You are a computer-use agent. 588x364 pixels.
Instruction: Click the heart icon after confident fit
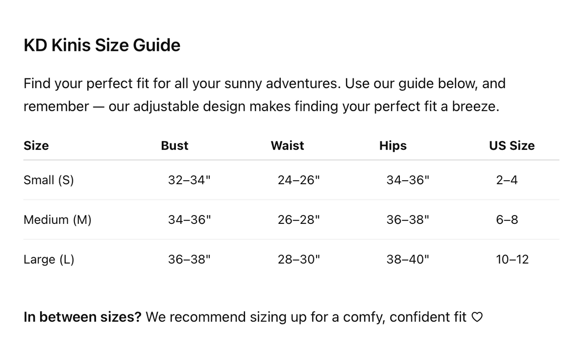coord(477,317)
